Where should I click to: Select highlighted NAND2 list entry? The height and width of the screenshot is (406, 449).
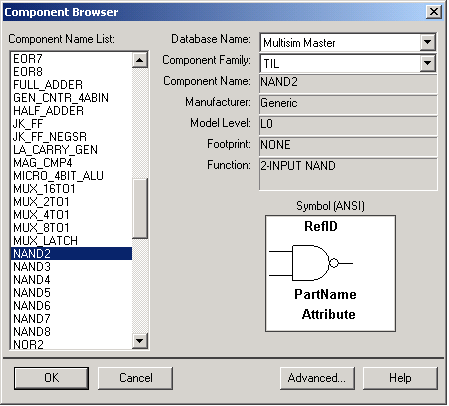71,254
